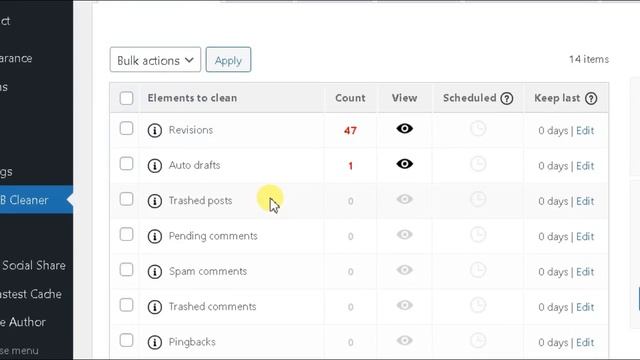
Task: Click the Elements to clean column header
Action: click(192, 98)
